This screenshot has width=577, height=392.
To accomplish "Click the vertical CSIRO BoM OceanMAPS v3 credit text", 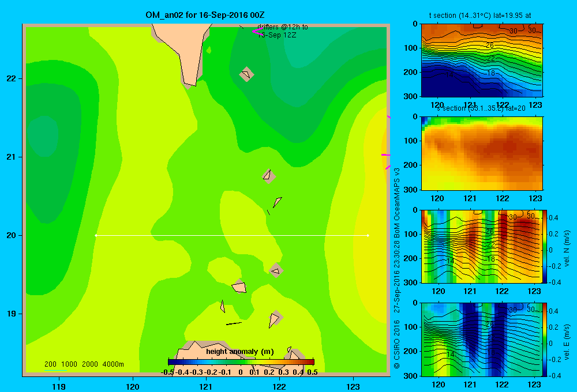I will tap(397, 269).
